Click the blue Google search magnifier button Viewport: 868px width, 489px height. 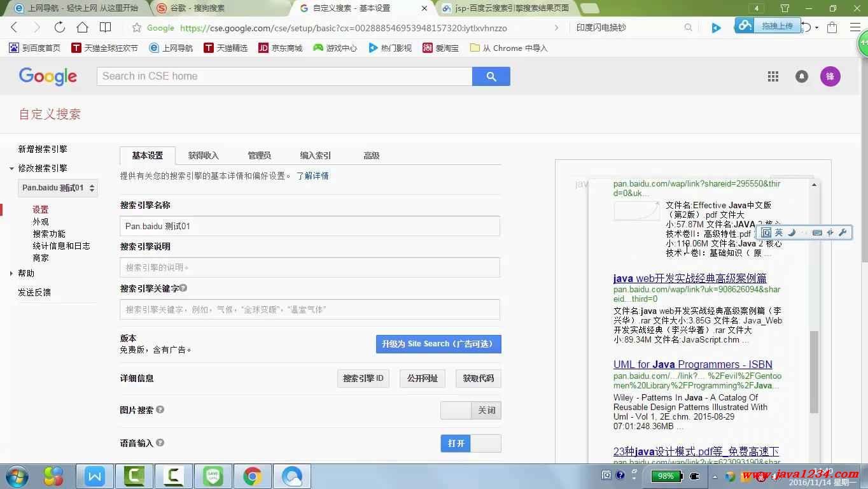(491, 76)
